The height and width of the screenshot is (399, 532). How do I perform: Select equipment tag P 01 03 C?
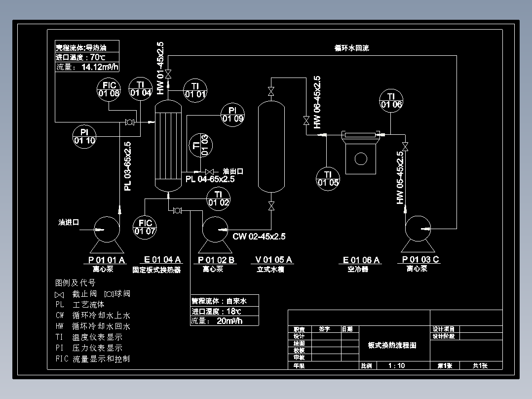[420, 259]
